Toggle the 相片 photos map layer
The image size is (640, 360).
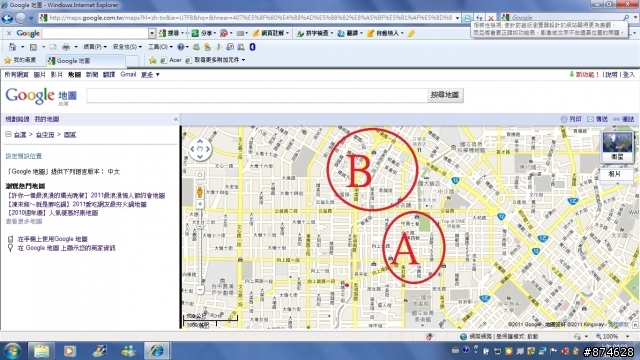[x=614, y=174]
